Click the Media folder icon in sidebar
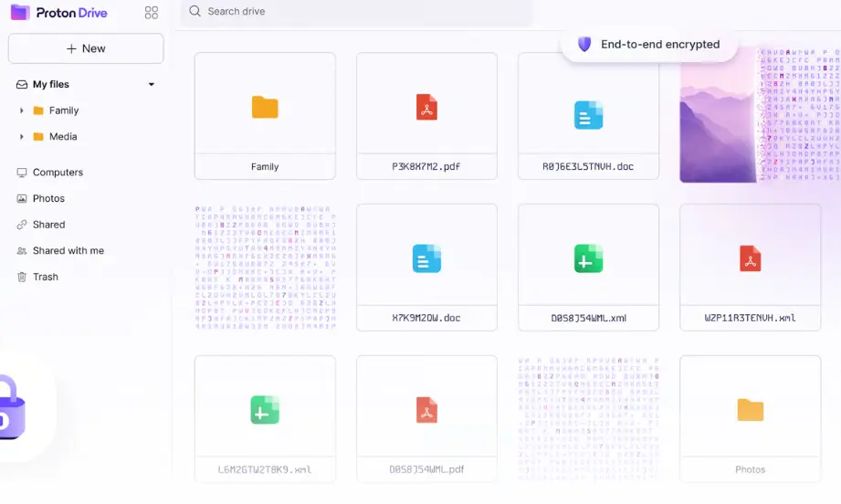 [38, 137]
